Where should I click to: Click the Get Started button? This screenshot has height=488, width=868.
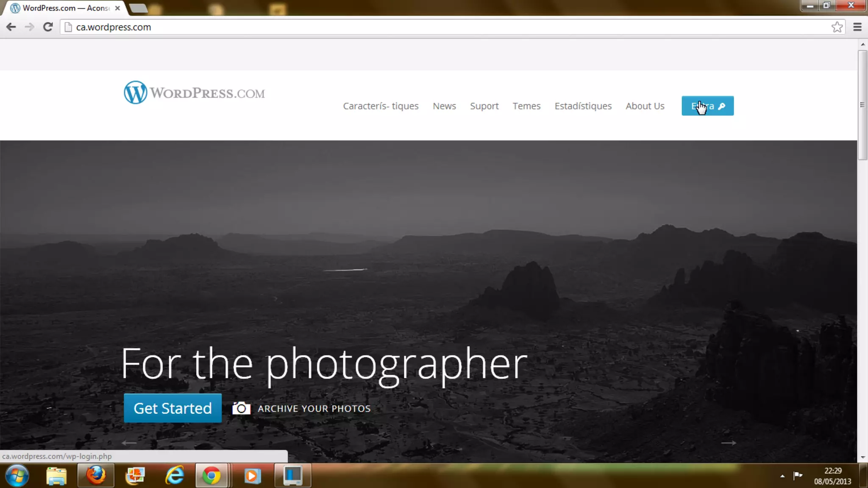(x=172, y=408)
